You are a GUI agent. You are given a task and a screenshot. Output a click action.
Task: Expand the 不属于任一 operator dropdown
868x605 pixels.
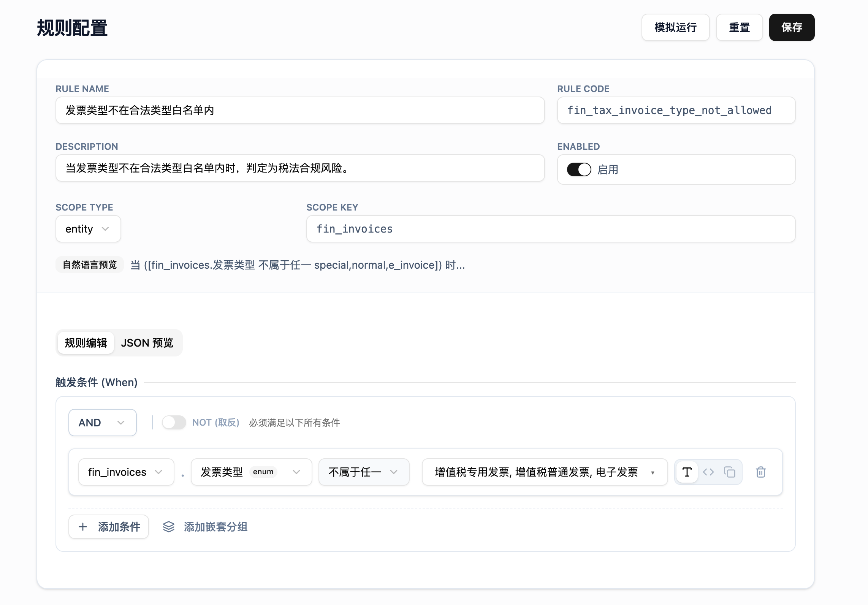tap(363, 472)
